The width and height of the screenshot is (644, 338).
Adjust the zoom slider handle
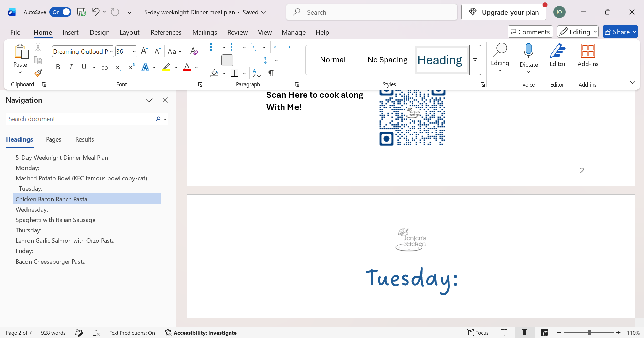point(589,333)
